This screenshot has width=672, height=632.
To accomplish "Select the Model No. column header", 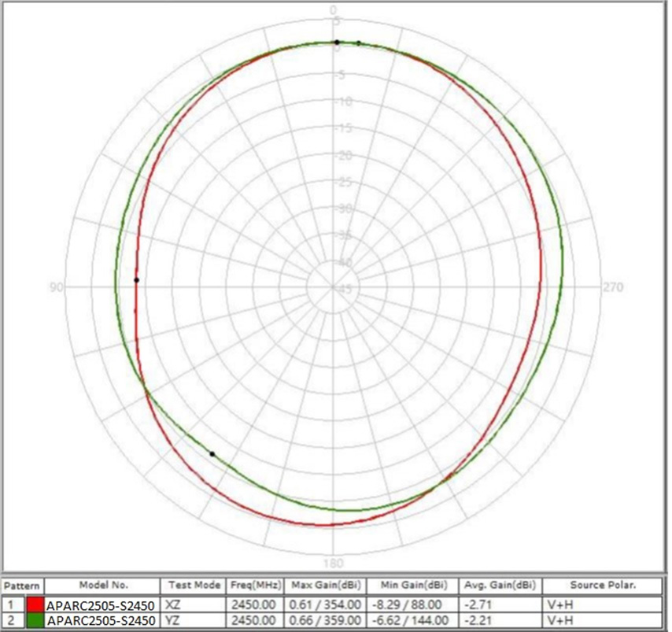I will point(103,586).
